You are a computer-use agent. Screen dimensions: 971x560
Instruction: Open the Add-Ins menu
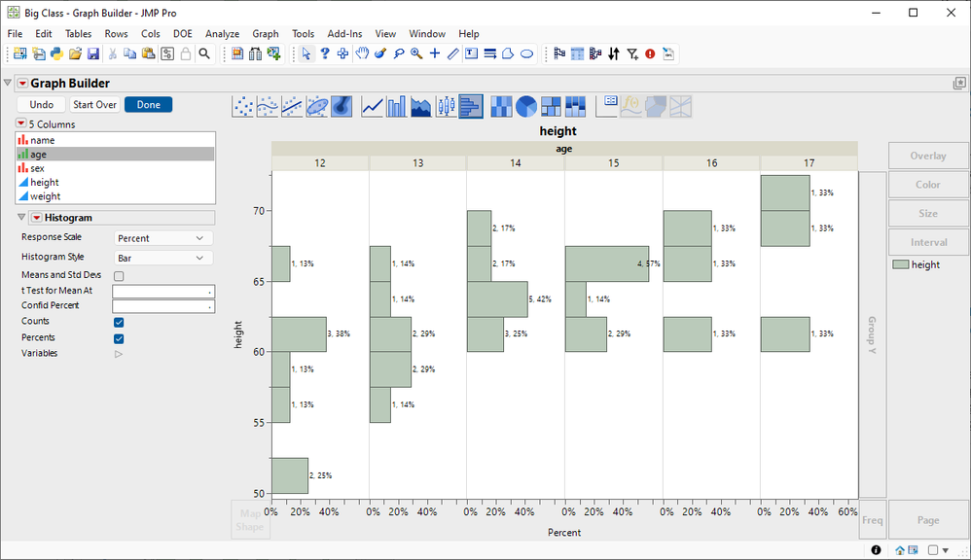coord(345,34)
